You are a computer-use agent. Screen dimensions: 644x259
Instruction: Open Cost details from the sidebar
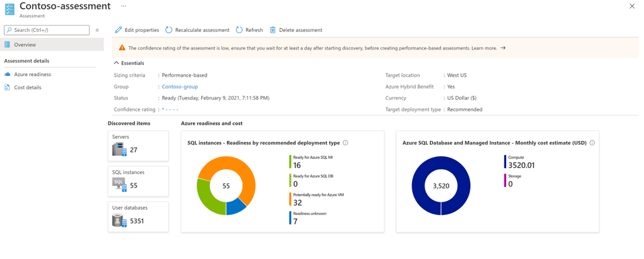27,88
